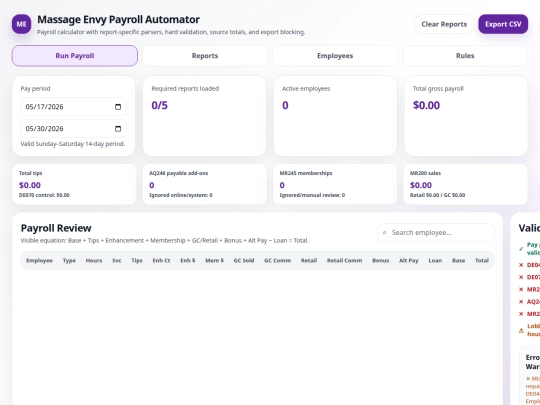
Task: Click the 05/17/2026 start date field
Action: [73, 107]
